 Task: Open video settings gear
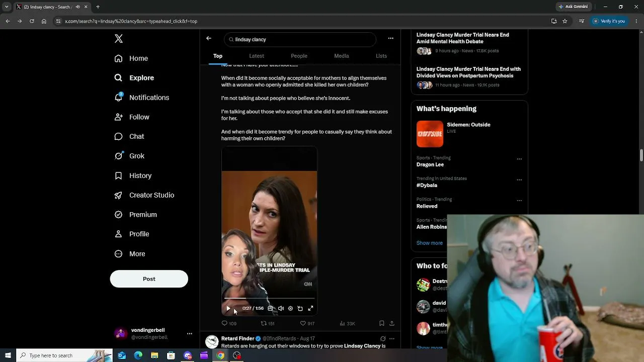tap(290, 309)
